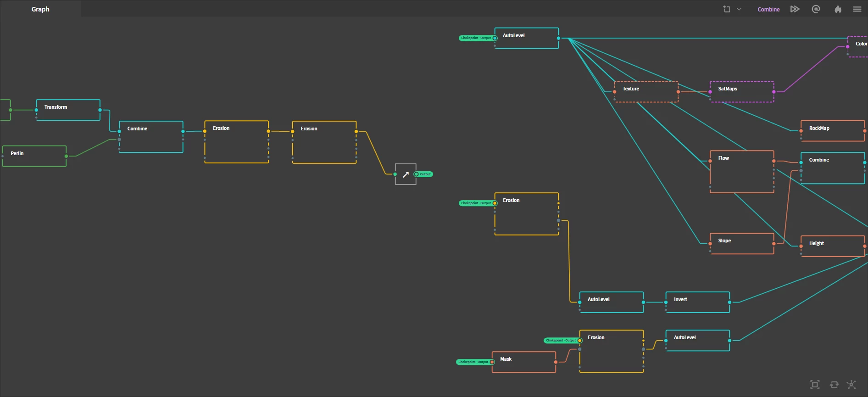Viewport: 868px width, 397px height.
Task: Click the portal node with arrow icon
Action: 406,174
